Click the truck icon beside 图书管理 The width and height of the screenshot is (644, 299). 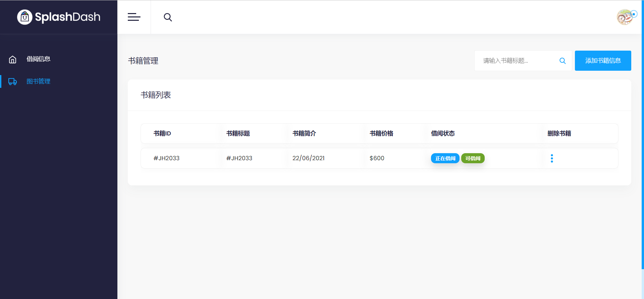click(x=12, y=81)
